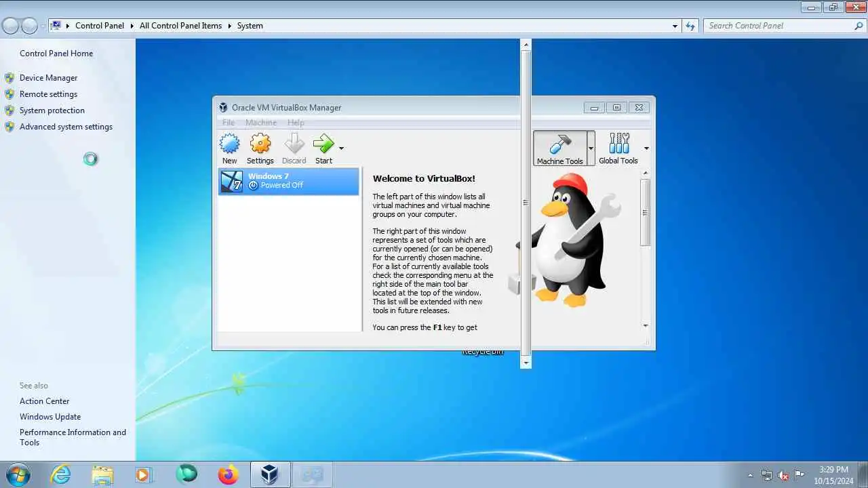Screen dimensions: 868x488
Task: Go forward in Control Panel
Action: pos(29,26)
